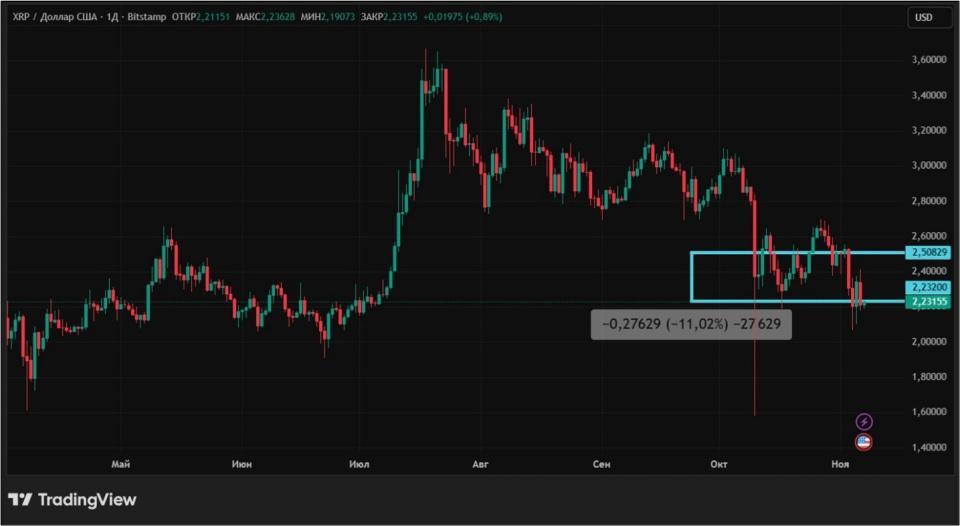Click the TradingView logo

(x=72, y=499)
